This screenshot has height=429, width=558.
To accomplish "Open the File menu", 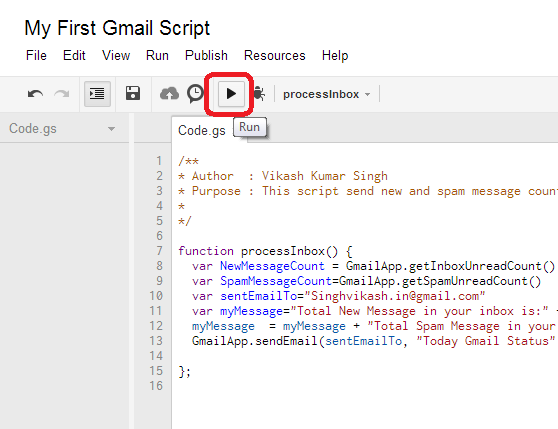I will tap(36, 55).
